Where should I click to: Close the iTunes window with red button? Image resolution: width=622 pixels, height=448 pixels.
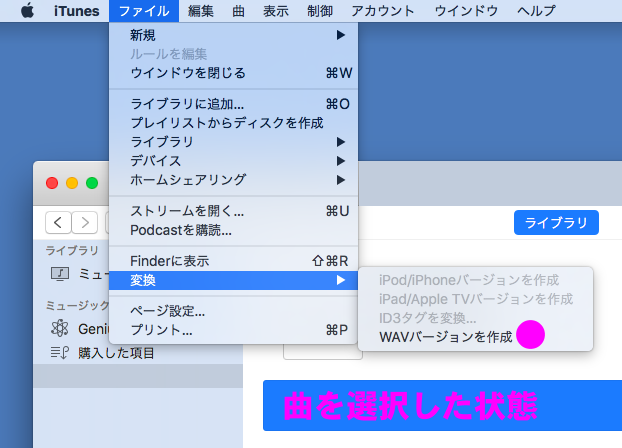[52, 183]
